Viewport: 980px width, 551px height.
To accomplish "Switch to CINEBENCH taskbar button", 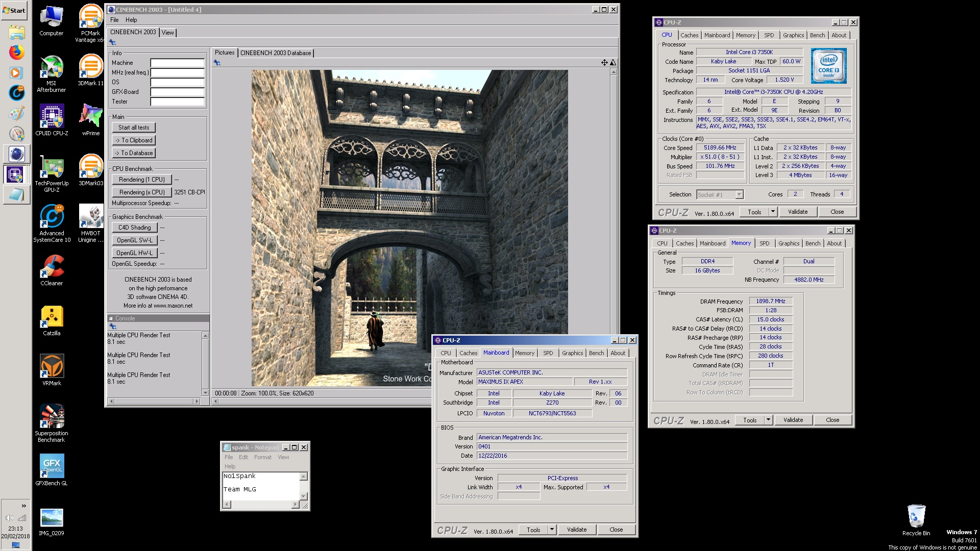I will [16, 154].
